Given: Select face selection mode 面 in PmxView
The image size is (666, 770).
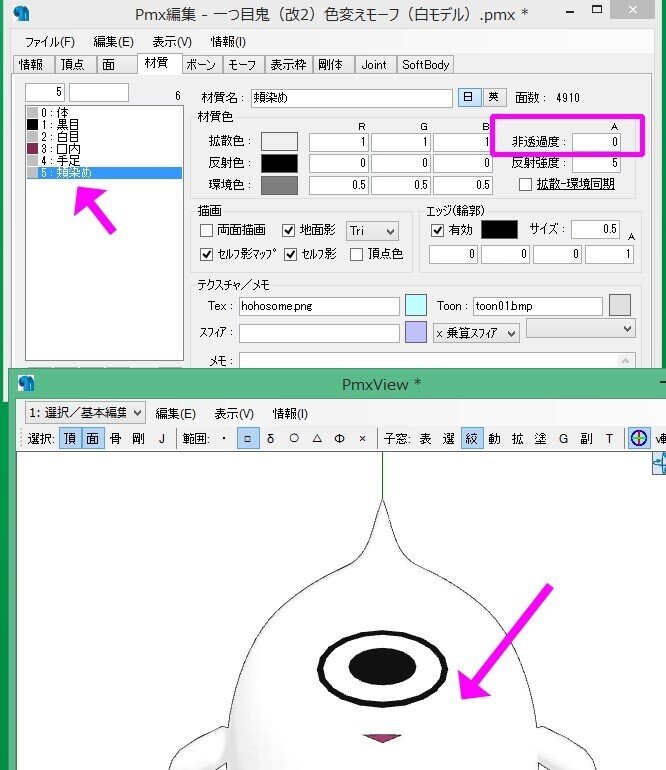Looking at the screenshot, I should [x=93, y=438].
